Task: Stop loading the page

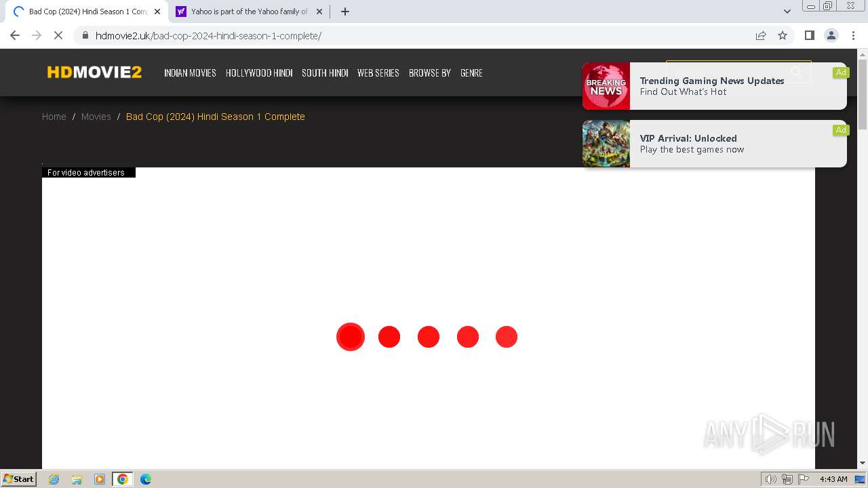Action: [58, 35]
